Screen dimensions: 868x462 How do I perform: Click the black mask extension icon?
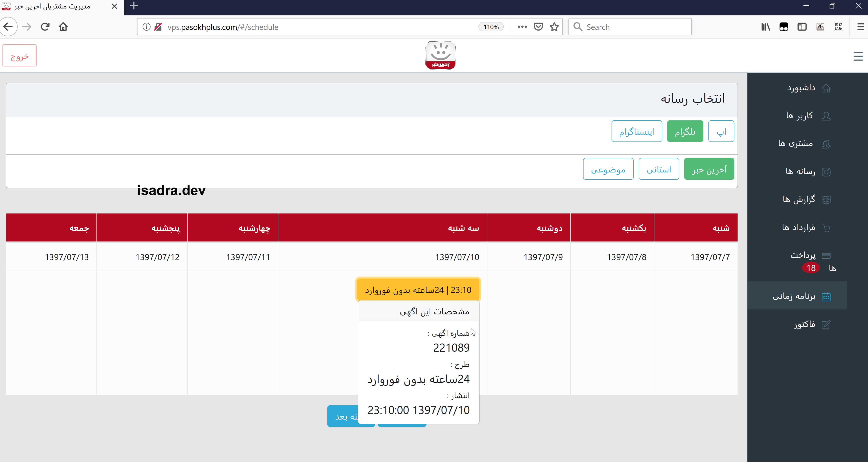point(784,27)
